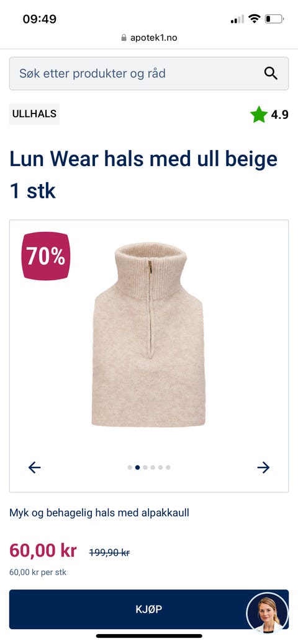The width and height of the screenshot is (298, 644).
Task: Click the apotek1.no address bar
Action: point(149,38)
